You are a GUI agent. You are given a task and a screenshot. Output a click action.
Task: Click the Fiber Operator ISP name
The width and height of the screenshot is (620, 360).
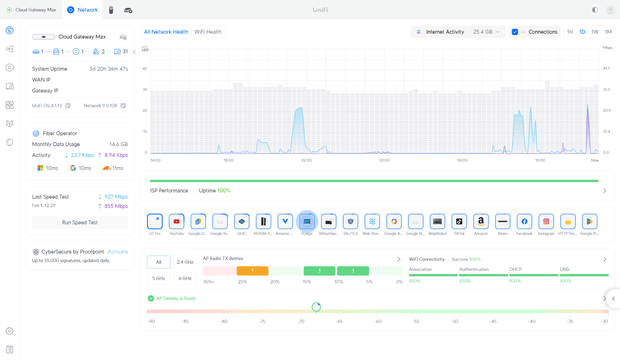pos(60,133)
